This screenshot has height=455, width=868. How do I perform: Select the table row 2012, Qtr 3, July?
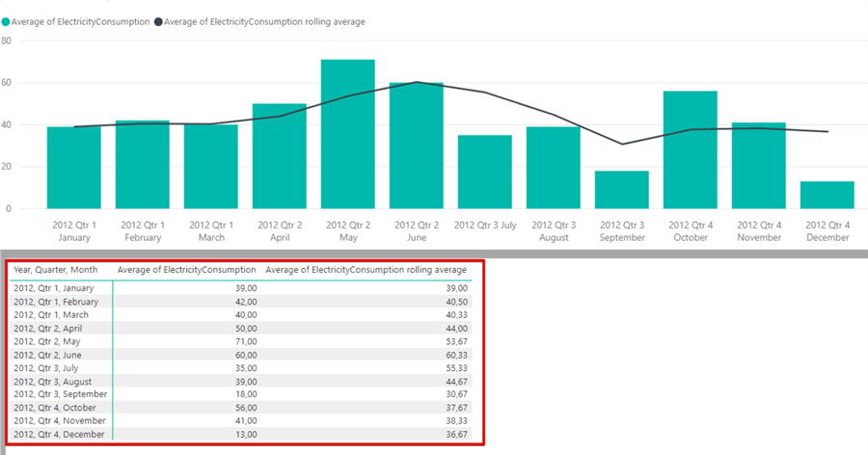241,368
